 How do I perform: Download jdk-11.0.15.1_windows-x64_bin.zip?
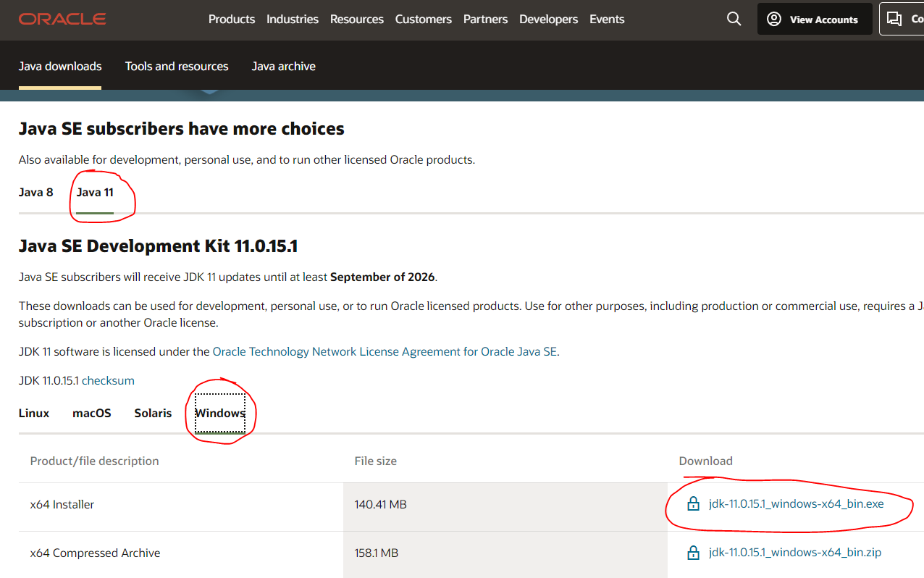[795, 553]
